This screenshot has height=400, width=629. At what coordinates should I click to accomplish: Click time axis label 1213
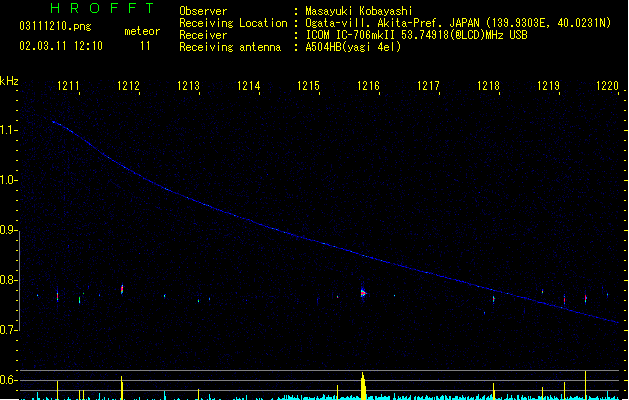(188, 86)
